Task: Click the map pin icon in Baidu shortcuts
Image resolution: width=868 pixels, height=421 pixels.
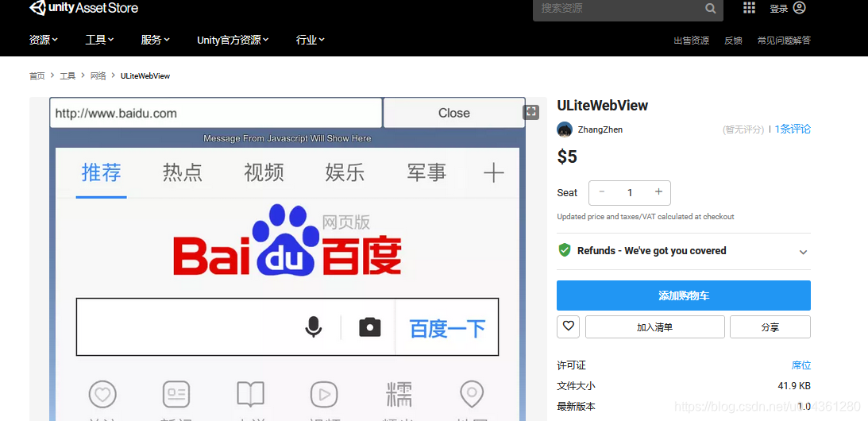Action: point(472,395)
